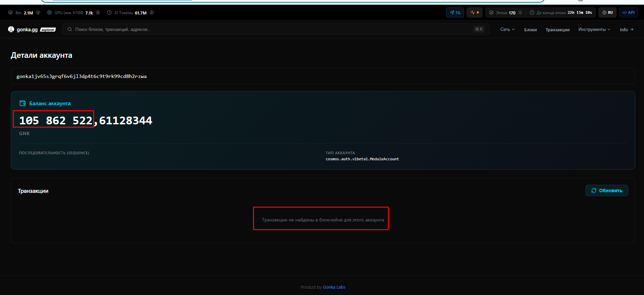644x295 pixels.
Task: Open the Info link with arrow
Action: (626, 30)
